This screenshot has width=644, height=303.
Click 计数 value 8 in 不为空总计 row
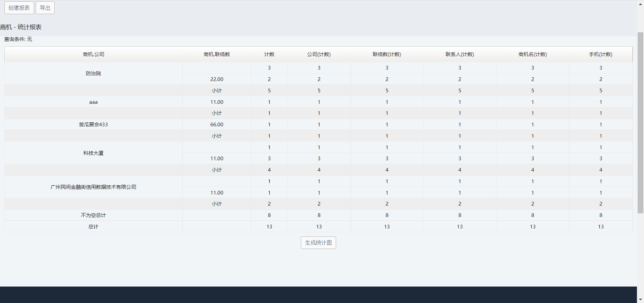tap(269, 215)
